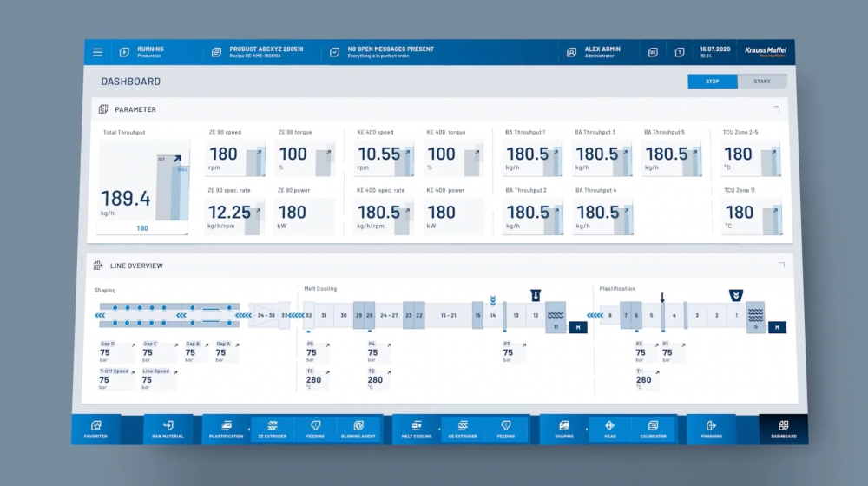Open the hamburger menu in the header
This screenshot has height=486, width=868.
(x=97, y=52)
